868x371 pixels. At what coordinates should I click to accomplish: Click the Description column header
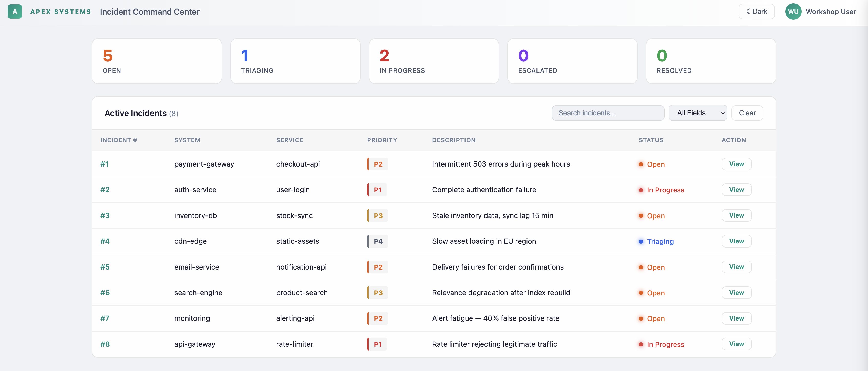453,140
